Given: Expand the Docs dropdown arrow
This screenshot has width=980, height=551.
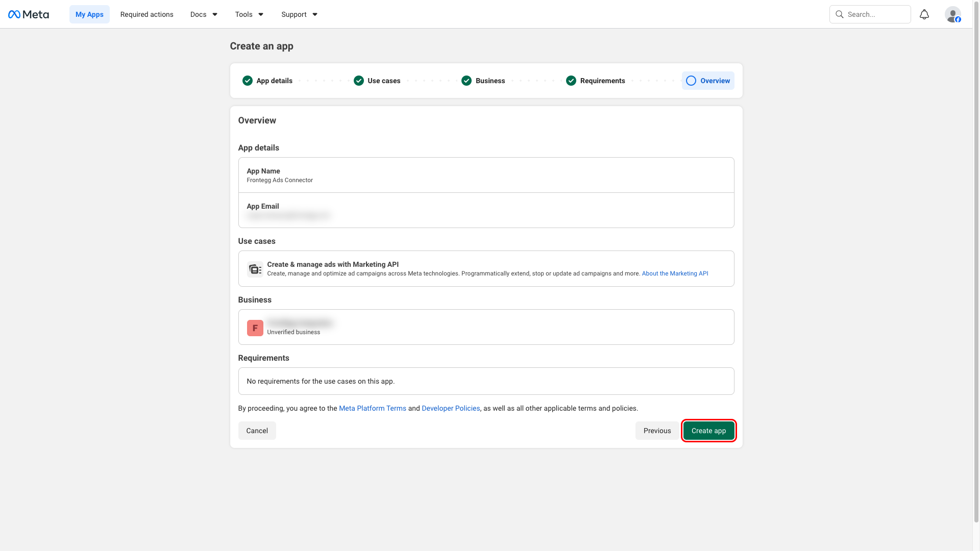Looking at the screenshot, I should (215, 14).
